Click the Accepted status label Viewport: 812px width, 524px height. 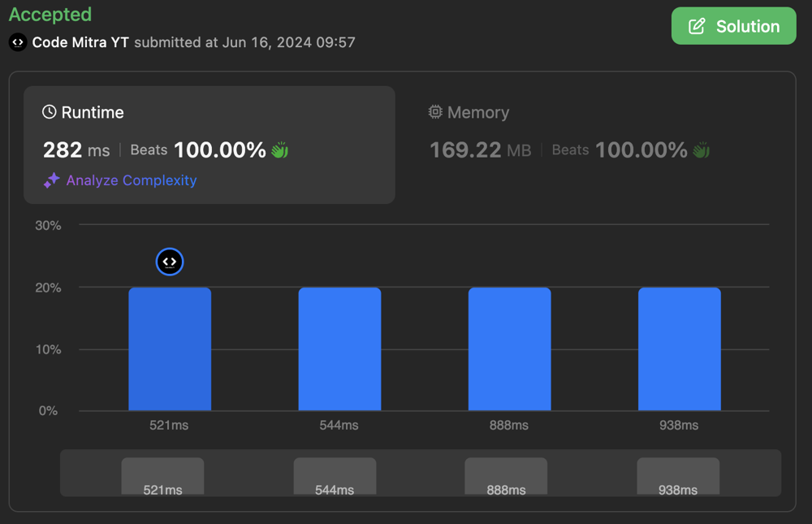click(x=50, y=14)
